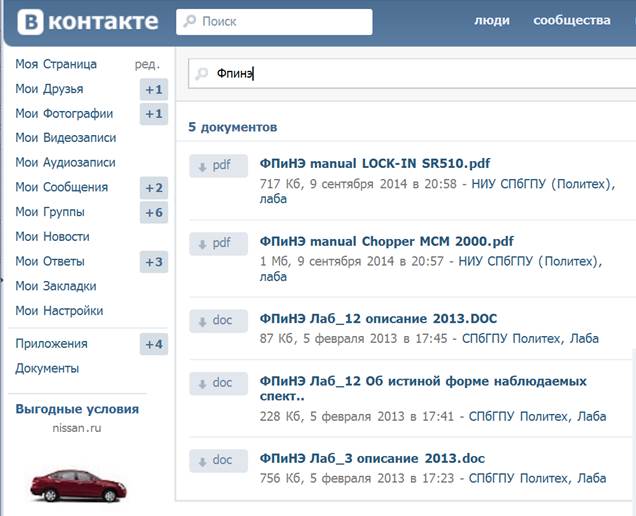This screenshot has height=516, width=636.
Task: Download the Лаб_3 описание 2013 doc icon
Action: [x=219, y=461]
